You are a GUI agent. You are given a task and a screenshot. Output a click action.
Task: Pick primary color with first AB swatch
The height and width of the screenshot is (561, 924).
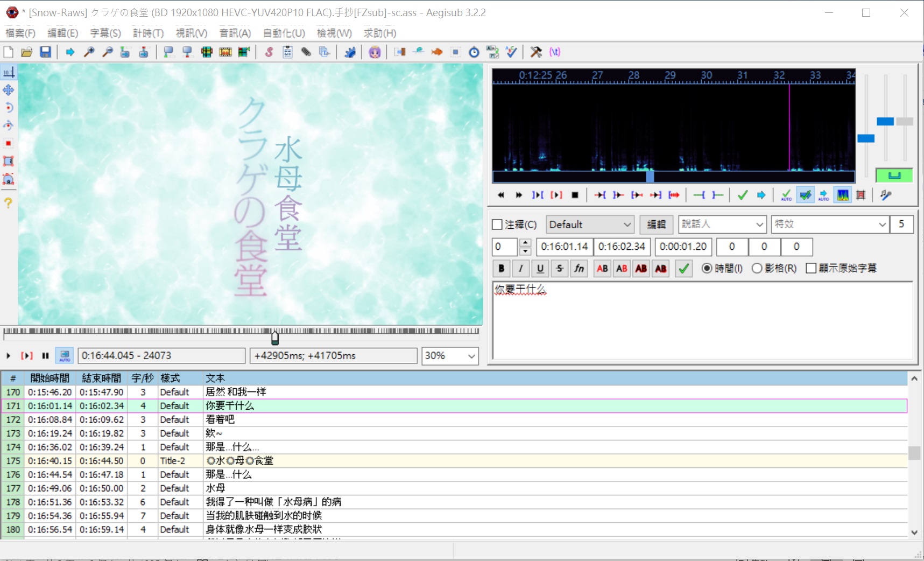pos(603,268)
